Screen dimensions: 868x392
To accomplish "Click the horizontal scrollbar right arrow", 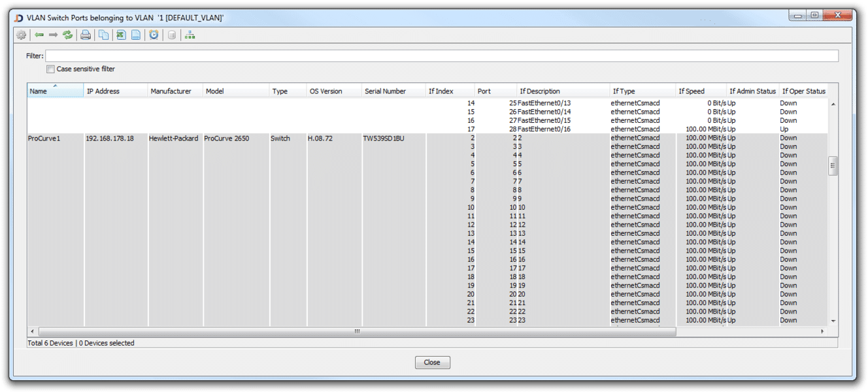I will [822, 332].
